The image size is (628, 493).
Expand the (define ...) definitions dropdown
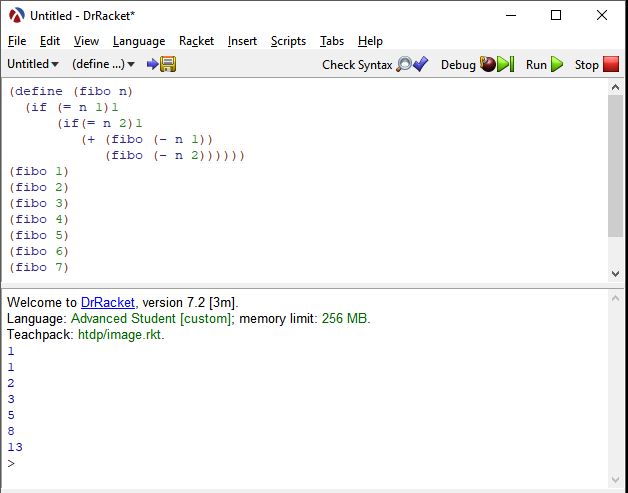pos(103,64)
